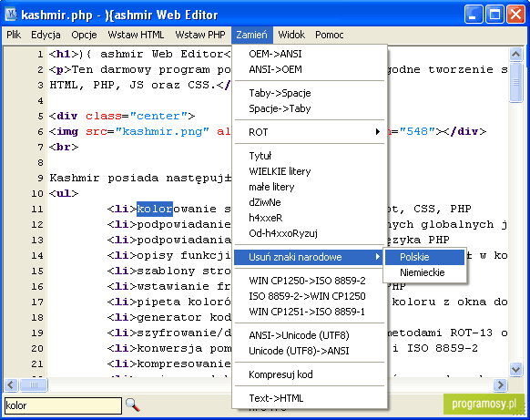This screenshot has height=420, width=530.
Task: Minimize the Kashmir Web Editor window
Action: pos(474,15)
